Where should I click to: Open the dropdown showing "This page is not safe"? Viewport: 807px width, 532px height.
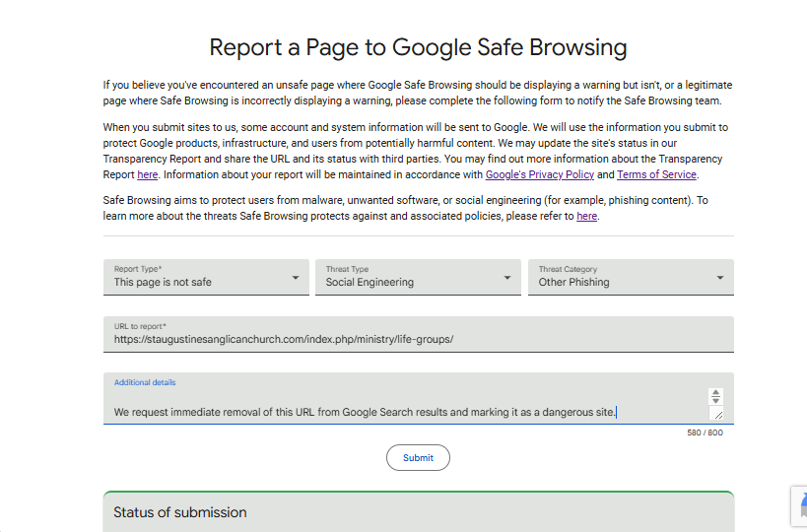[206, 277]
